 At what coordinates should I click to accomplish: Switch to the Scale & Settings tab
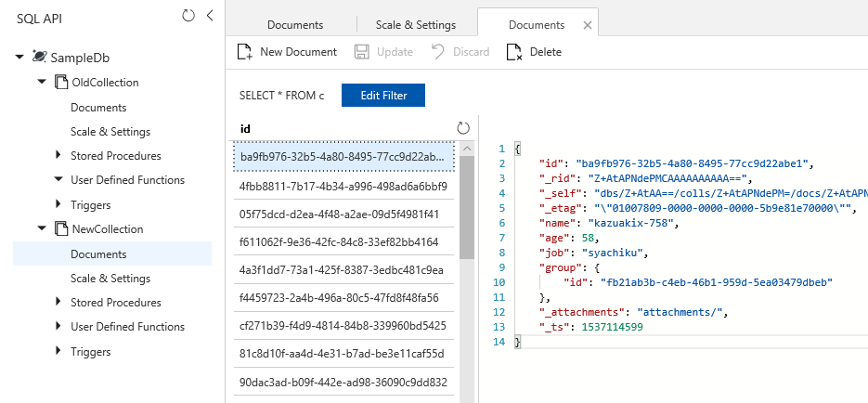pos(416,25)
